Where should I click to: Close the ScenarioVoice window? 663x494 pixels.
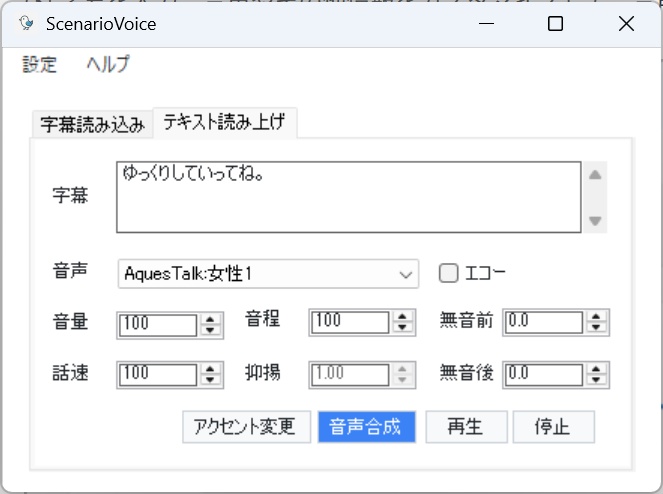626,24
